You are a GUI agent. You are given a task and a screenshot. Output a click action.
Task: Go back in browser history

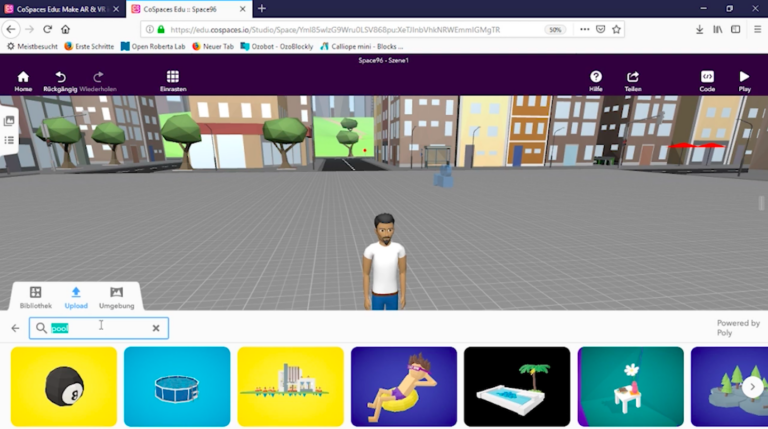pyautogui.click(x=11, y=29)
